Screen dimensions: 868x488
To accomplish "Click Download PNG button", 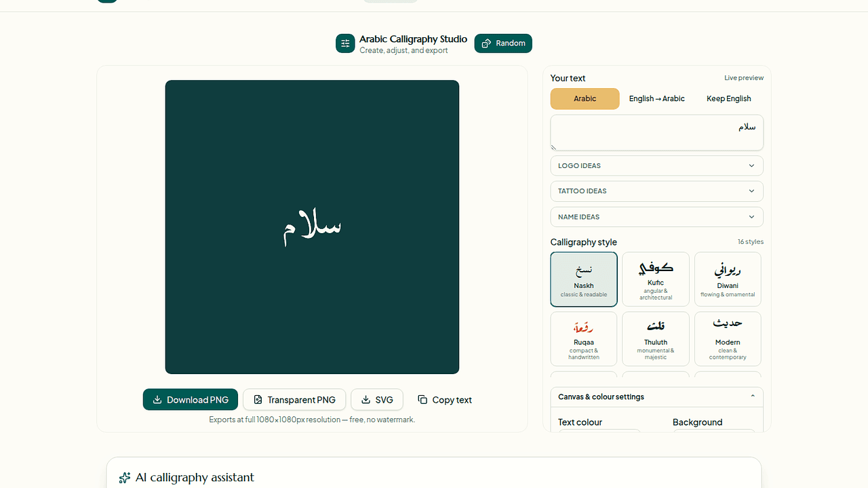I will tap(191, 400).
